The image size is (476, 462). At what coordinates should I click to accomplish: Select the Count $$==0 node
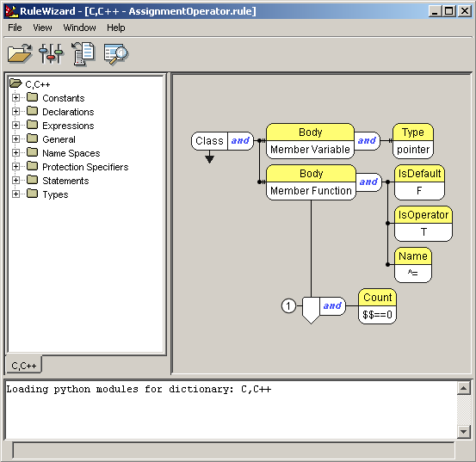(377, 306)
